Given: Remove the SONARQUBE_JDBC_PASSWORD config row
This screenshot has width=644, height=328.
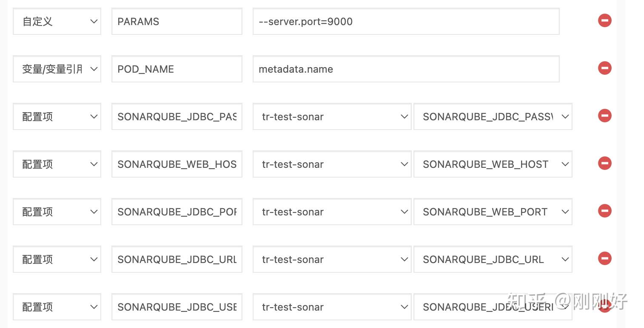Looking at the screenshot, I should 604,116.
